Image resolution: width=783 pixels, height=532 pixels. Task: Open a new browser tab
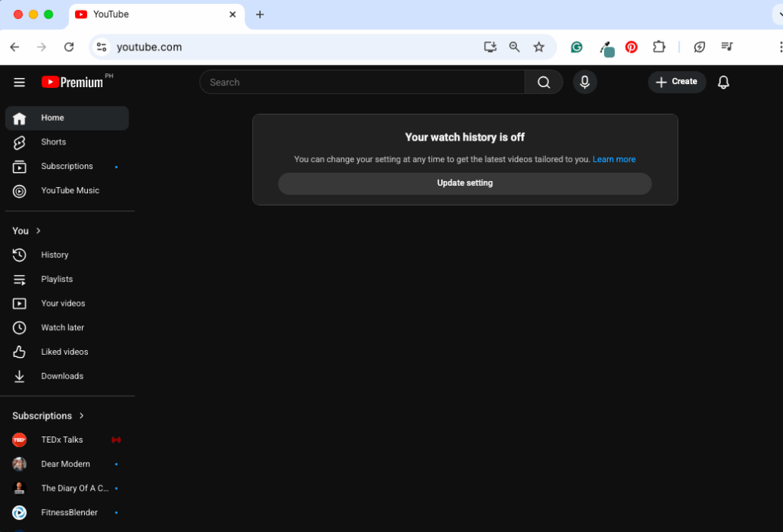click(x=260, y=15)
